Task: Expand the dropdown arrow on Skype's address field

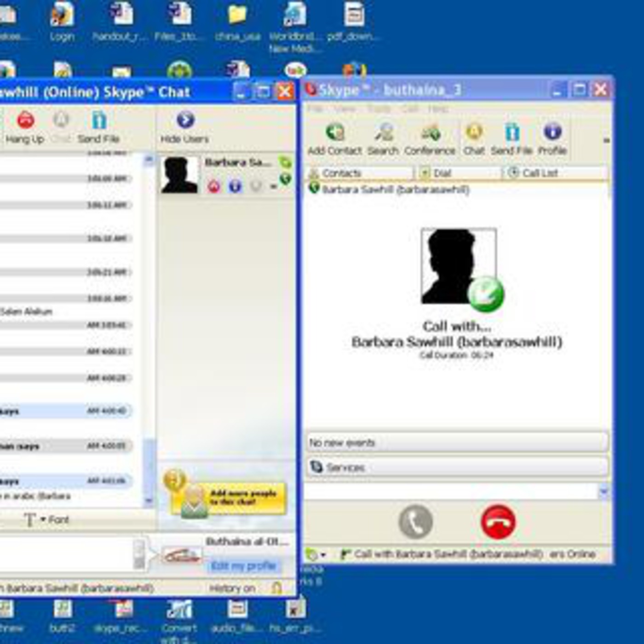Action: (x=604, y=492)
